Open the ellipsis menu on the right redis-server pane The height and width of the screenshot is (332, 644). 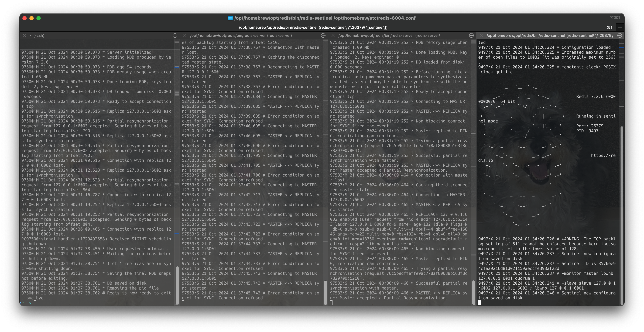[471, 36]
